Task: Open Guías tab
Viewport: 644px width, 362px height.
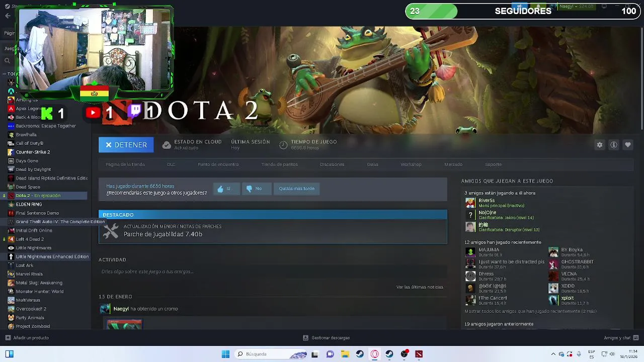Action: (373, 164)
